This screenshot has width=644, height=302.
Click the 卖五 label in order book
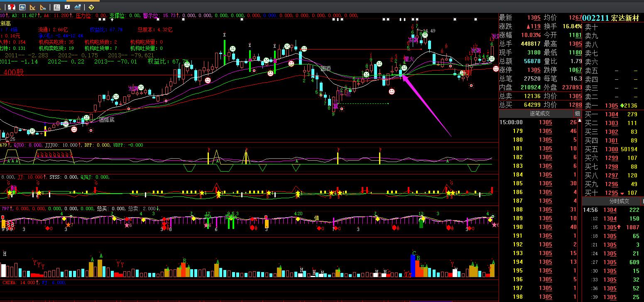coord(591,71)
